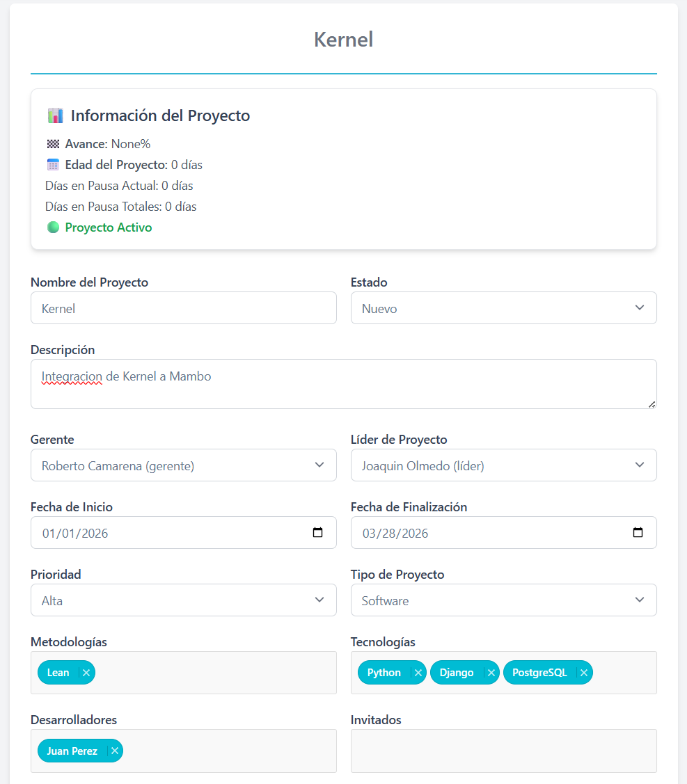The height and width of the screenshot is (784, 687).
Task: Open the Tipo de Proyecto dropdown
Action: [x=503, y=600]
